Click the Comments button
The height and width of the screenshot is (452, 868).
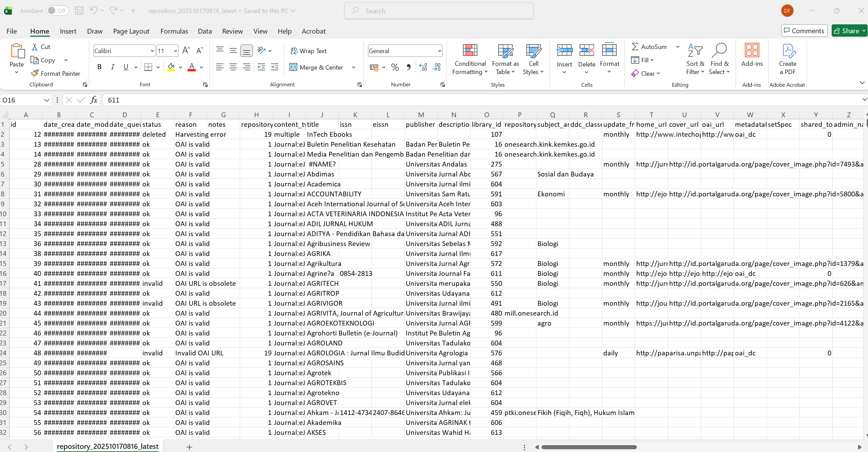804,31
